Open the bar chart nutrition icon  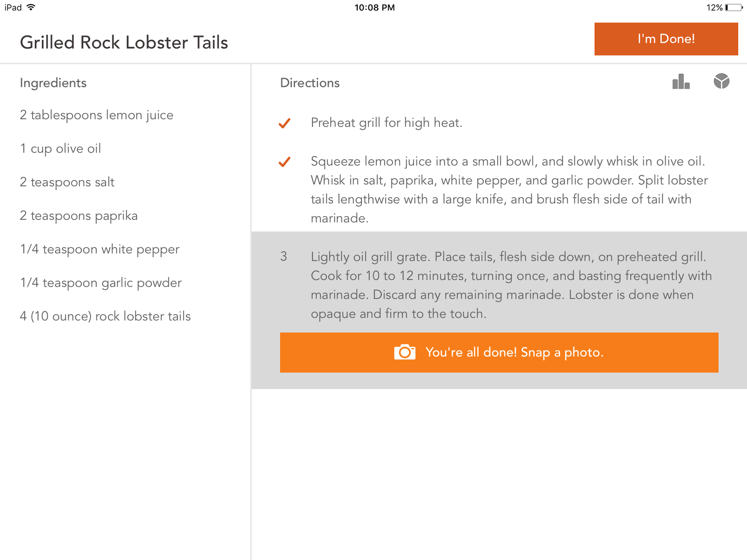681,82
